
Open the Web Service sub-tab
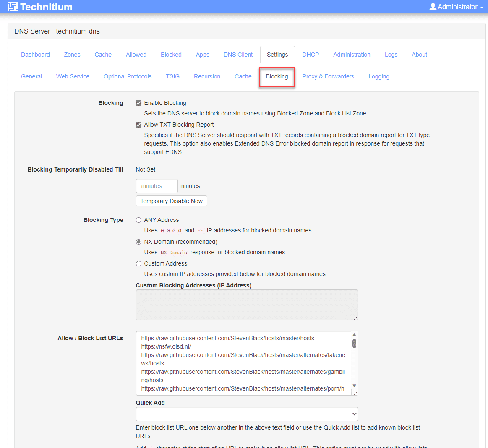click(73, 76)
